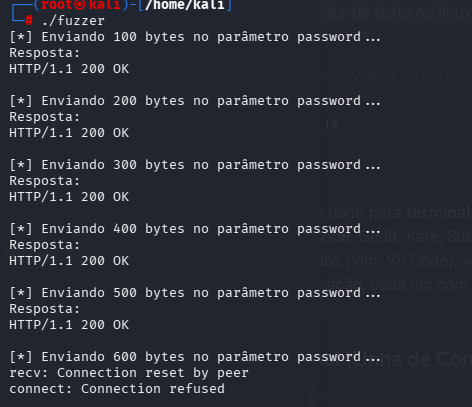Viewport: 472px width, 407px height.
Task: Click the red # prompt symbol
Action: 29,21
